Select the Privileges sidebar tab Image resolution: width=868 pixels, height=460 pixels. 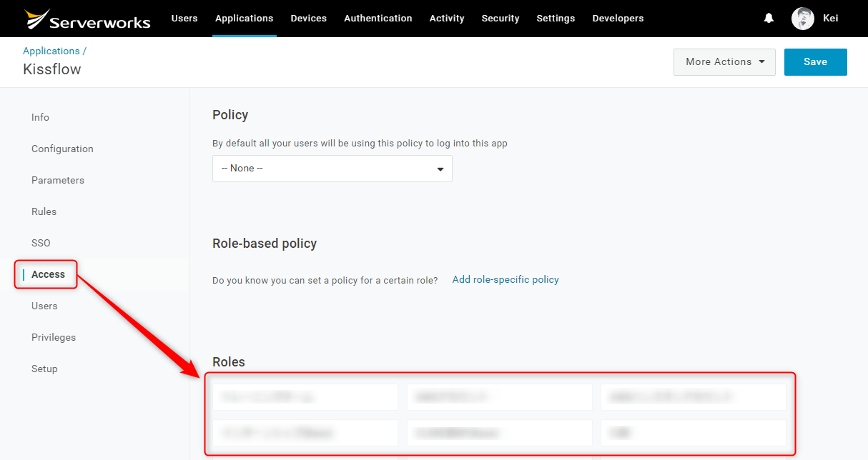[54, 337]
